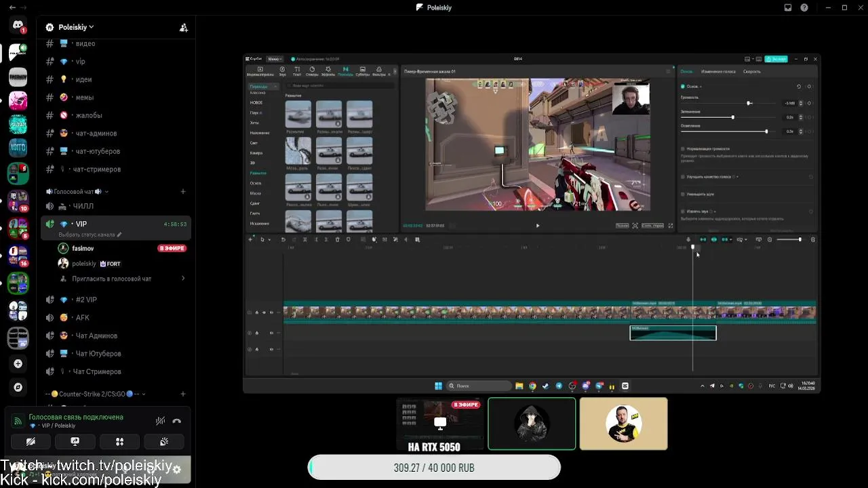This screenshot has width=868, height=488.
Task: Add a server with the plus icon
Action: pyautogui.click(x=18, y=364)
